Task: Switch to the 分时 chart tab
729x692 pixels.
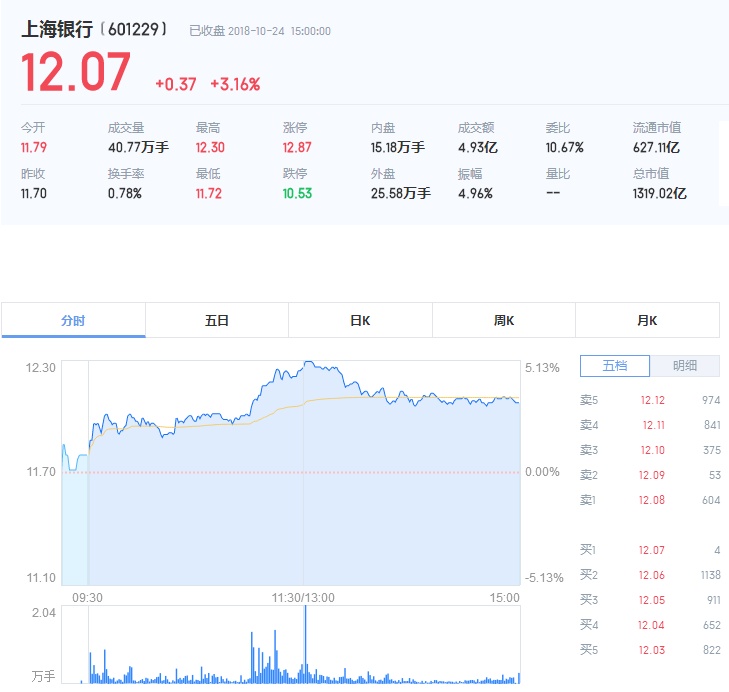Action: tap(73, 321)
